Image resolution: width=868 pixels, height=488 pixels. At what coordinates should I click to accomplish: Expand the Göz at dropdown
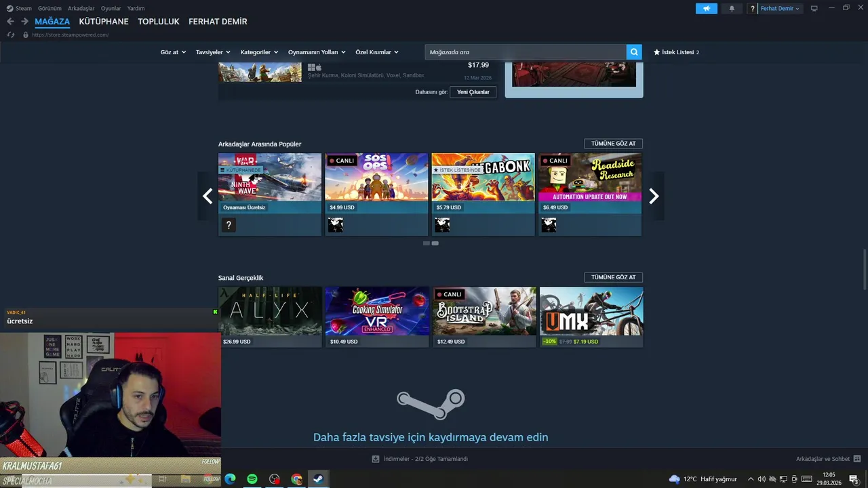click(x=173, y=52)
